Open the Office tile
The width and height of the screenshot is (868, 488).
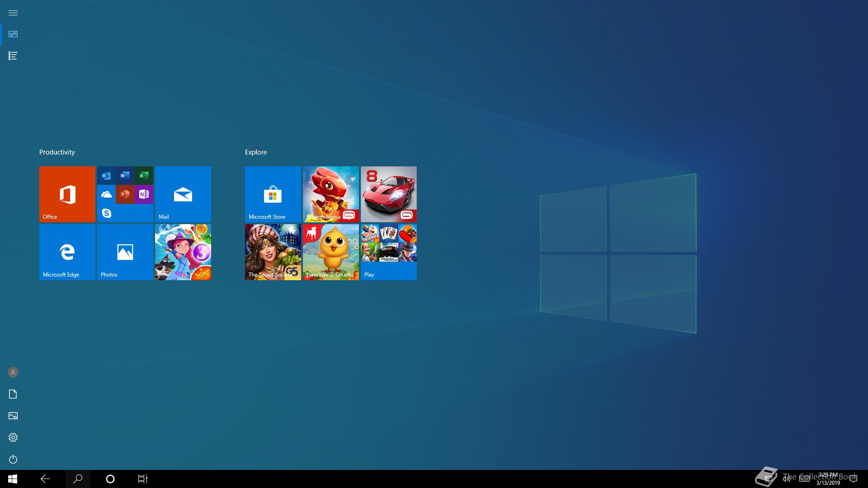coord(67,194)
